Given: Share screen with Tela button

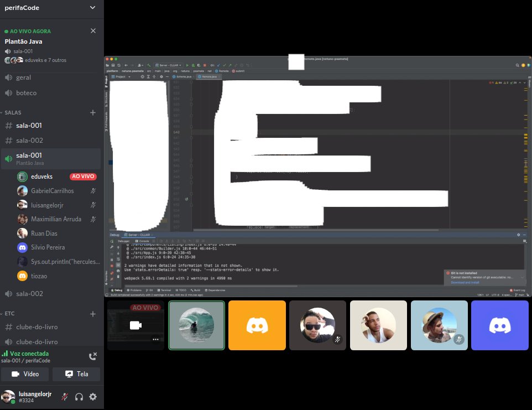Looking at the screenshot, I should pyautogui.click(x=76, y=374).
